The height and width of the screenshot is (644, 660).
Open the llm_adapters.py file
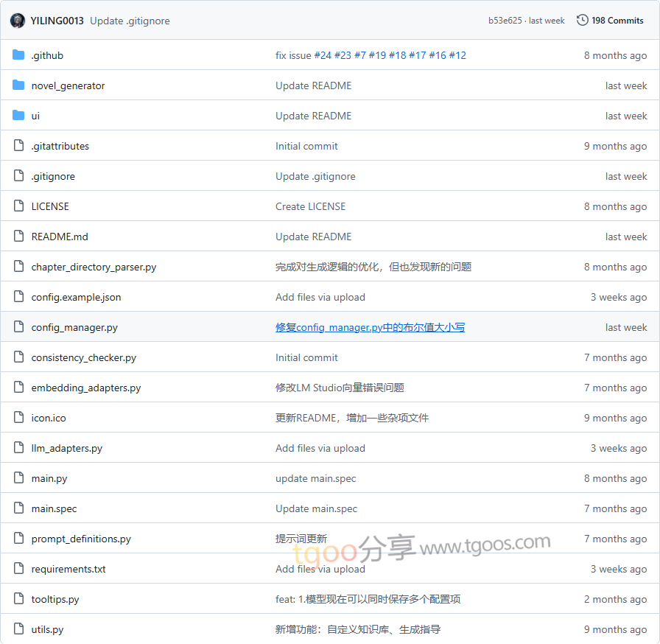tap(67, 448)
